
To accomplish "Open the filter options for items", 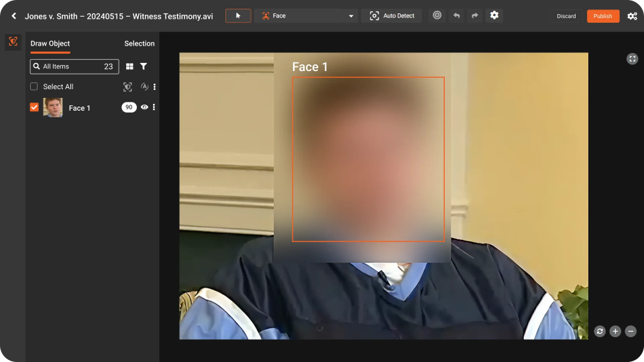I will tap(144, 66).
